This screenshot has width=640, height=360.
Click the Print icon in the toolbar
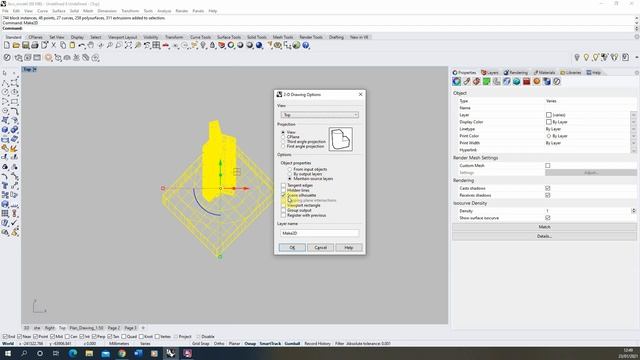coord(35,45)
